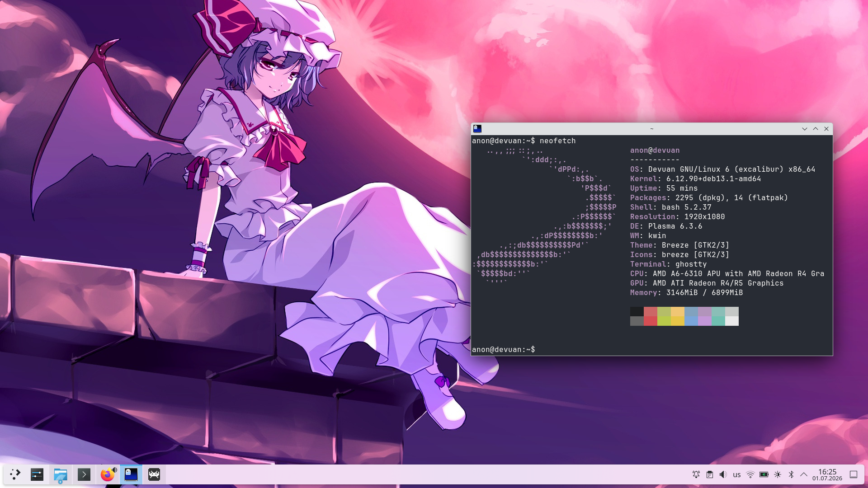Maximize the Ghostty terminal window
This screenshot has height=488, width=868.
pos(816,129)
